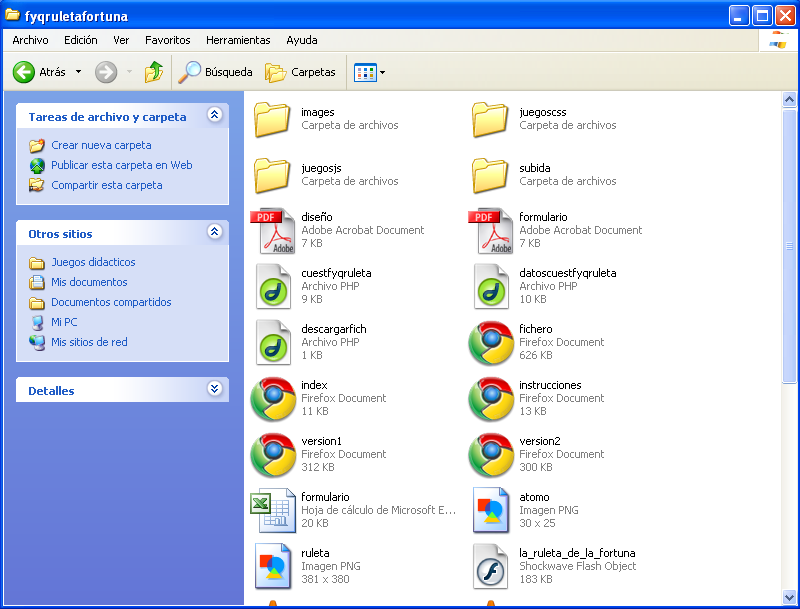Open the Atrás history dropdown arrow

point(78,72)
